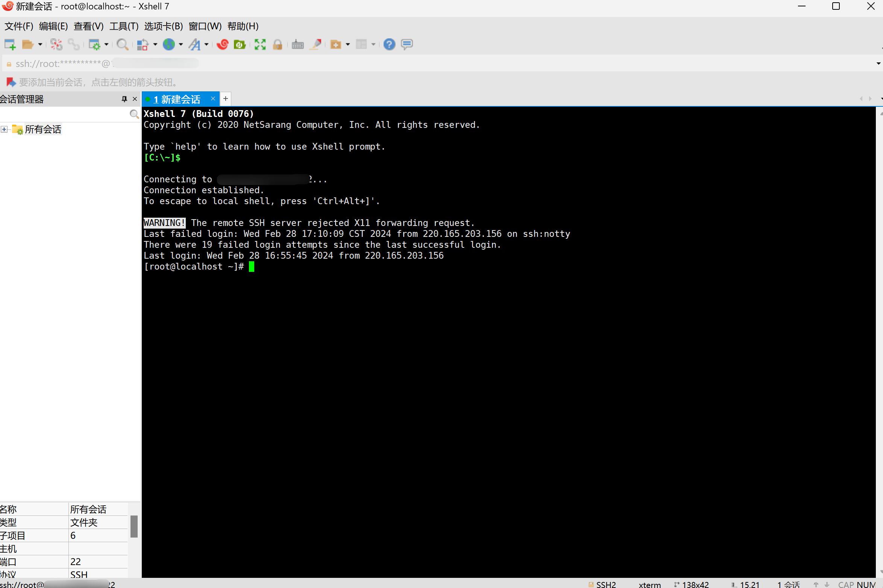Select the 所有会话 folder in tree
This screenshot has height=588, width=883.
coord(43,129)
